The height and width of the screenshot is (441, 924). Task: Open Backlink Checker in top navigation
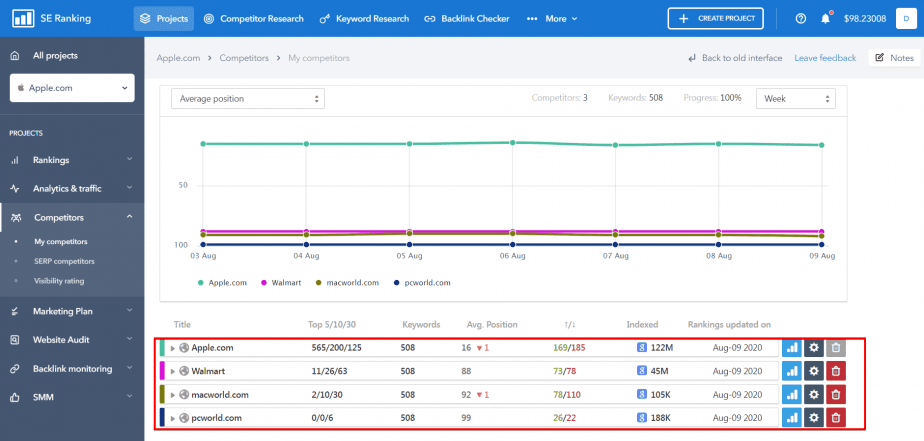click(x=467, y=18)
